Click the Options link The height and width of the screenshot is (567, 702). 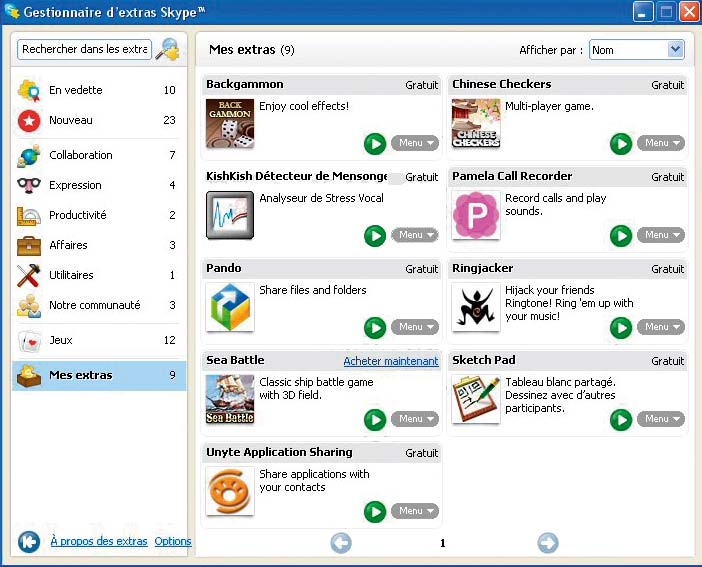point(173,541)
